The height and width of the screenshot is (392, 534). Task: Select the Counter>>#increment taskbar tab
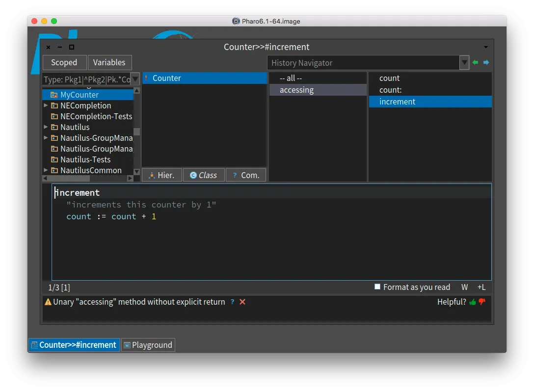point(74,345)
